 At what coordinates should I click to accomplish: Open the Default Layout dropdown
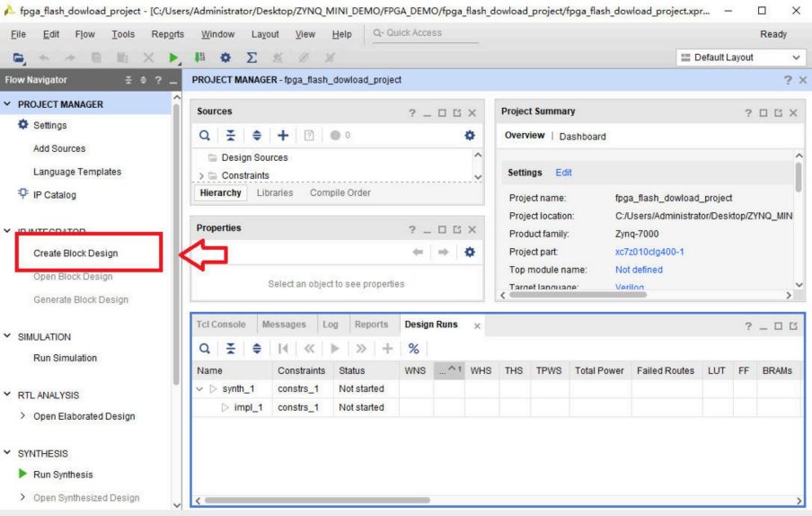click(x=741, y=58)
